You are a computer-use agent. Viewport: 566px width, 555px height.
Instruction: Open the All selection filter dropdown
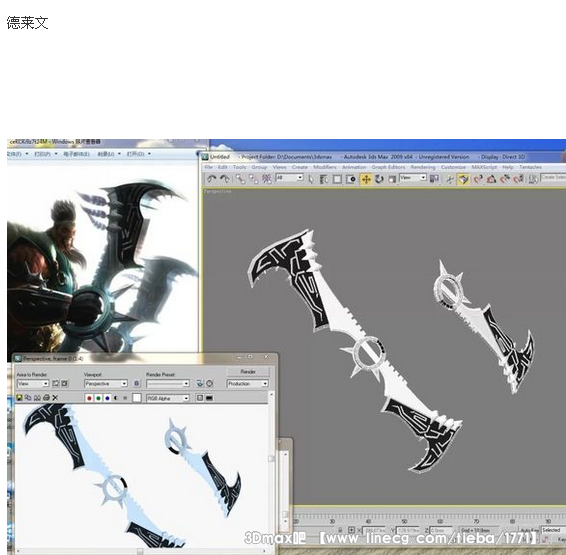pyautogui.click(x=289, y=178)
